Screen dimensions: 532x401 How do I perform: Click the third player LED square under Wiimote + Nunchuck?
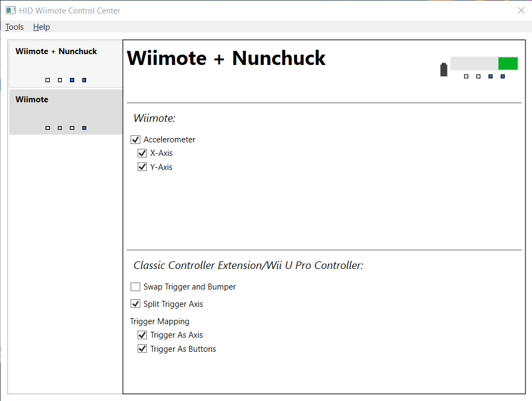[72, 80]
